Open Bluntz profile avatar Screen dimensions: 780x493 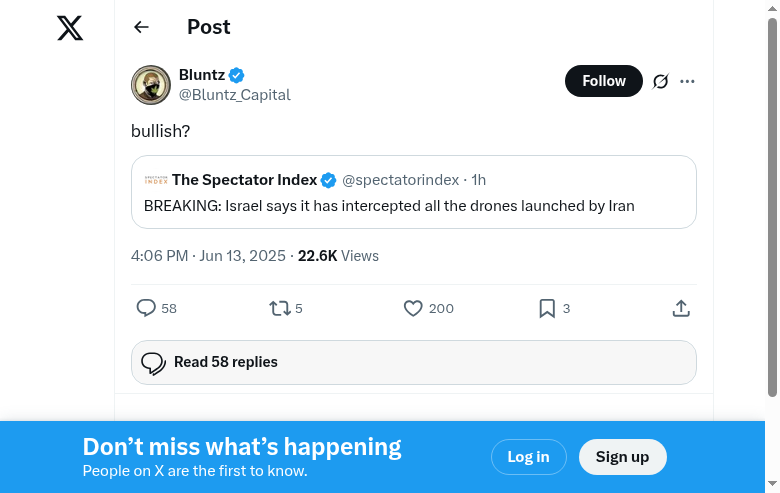[x=151, y=85]
